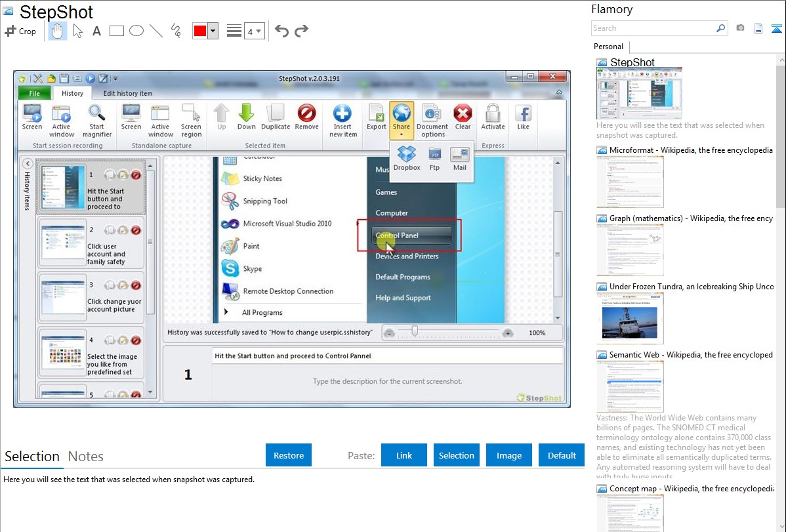Select the Crop tool

20,31
